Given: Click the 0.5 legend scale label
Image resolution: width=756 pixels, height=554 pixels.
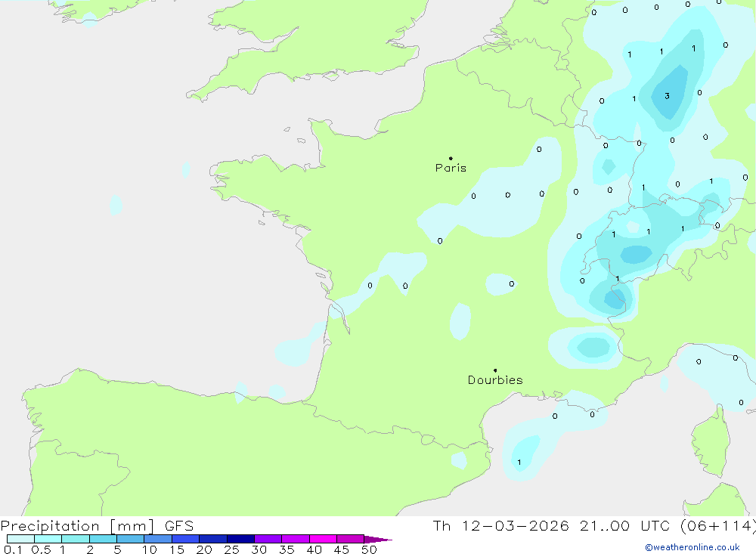Looking at the screenshot, I should (41, 549).
